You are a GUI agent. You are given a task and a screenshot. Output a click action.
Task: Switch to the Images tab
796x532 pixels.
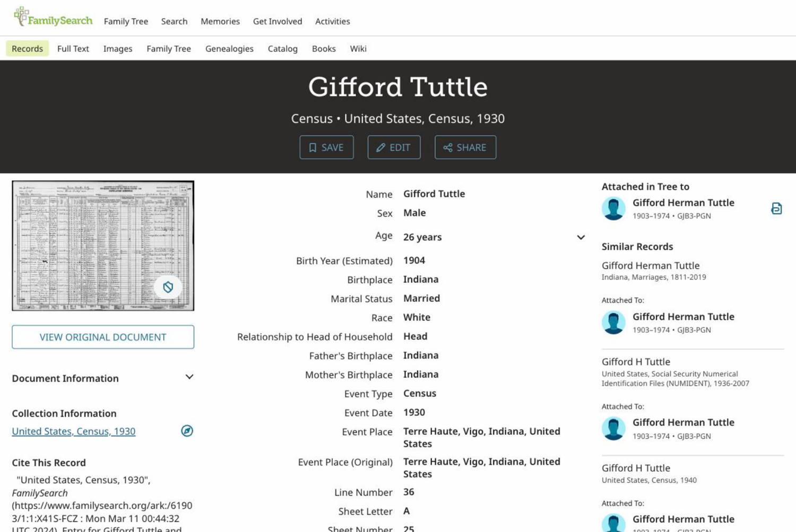(x=118, y=48)
